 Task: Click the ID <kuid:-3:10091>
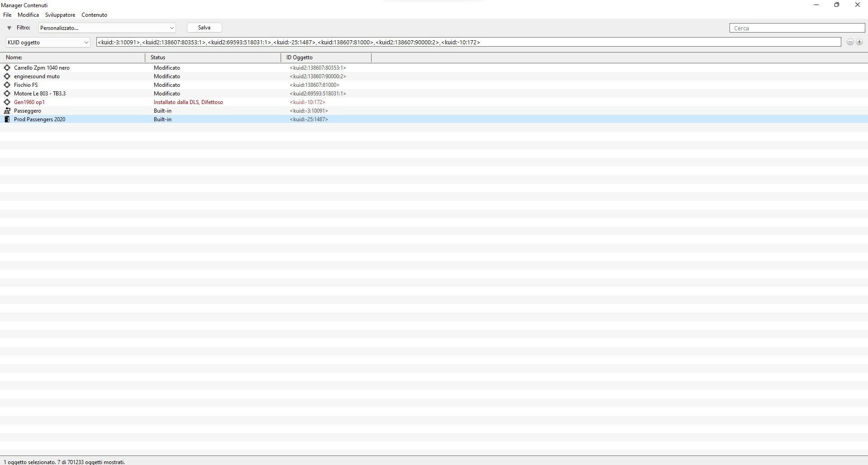click(x=309, y=111)
